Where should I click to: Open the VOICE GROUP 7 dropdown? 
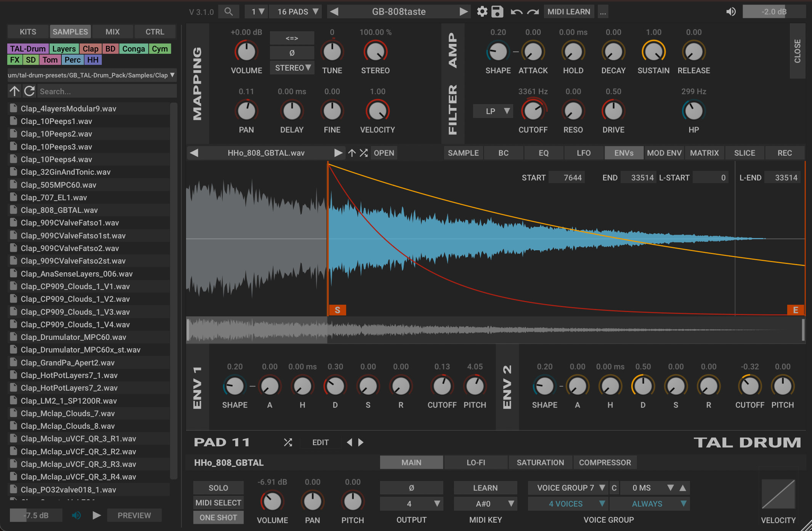tap(568, 488)
